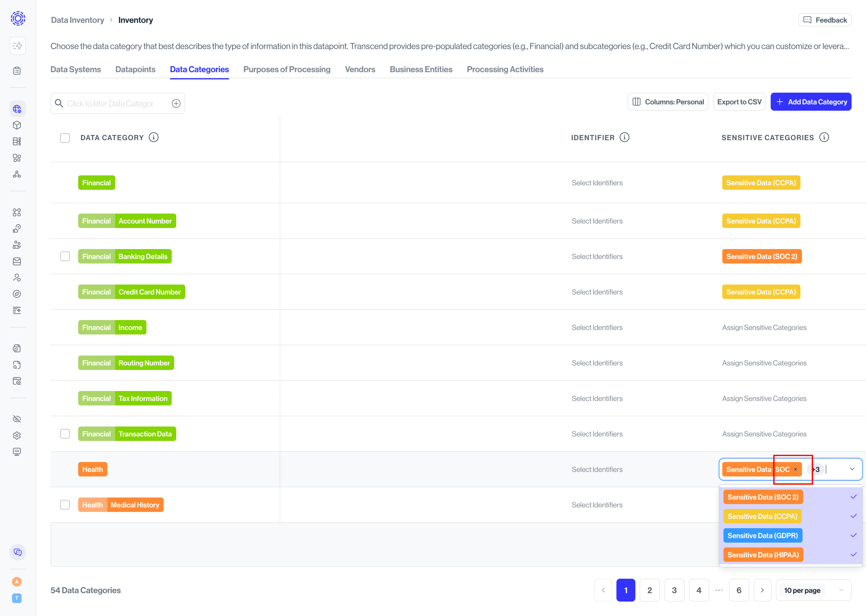Viewport: 866px width, 616px height.
Task: Open the thumbs-up check sidebar icon
Action: (17, 229)
